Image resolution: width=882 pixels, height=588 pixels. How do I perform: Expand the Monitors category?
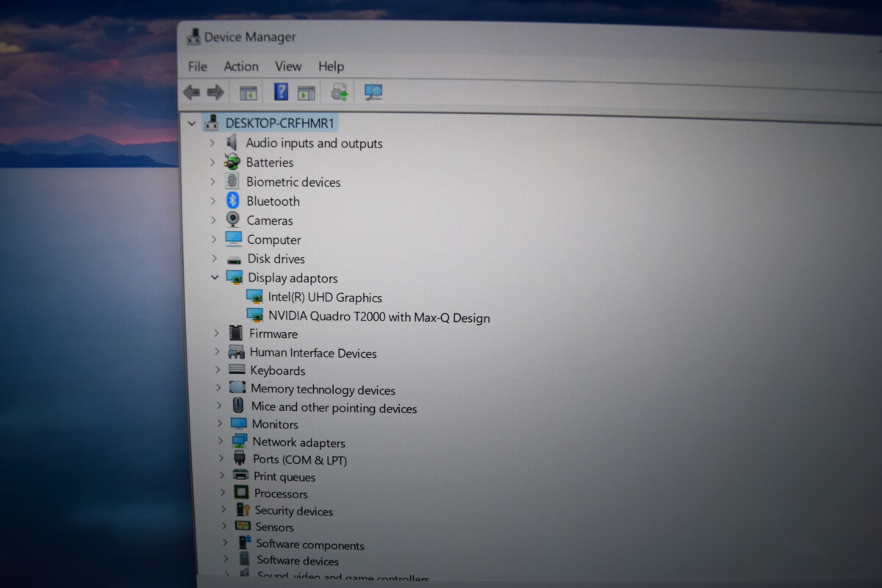click(x=220, y=423)
